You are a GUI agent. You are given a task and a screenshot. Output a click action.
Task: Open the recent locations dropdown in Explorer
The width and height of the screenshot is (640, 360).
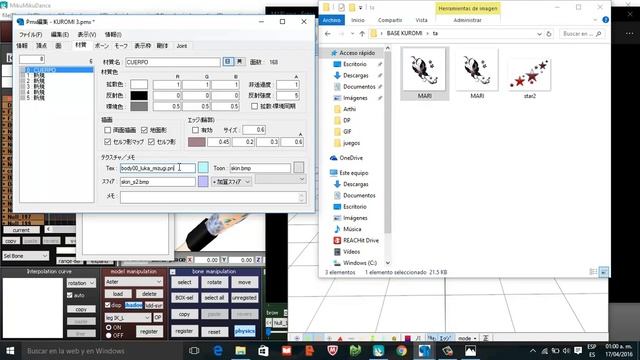click(352, 34)
